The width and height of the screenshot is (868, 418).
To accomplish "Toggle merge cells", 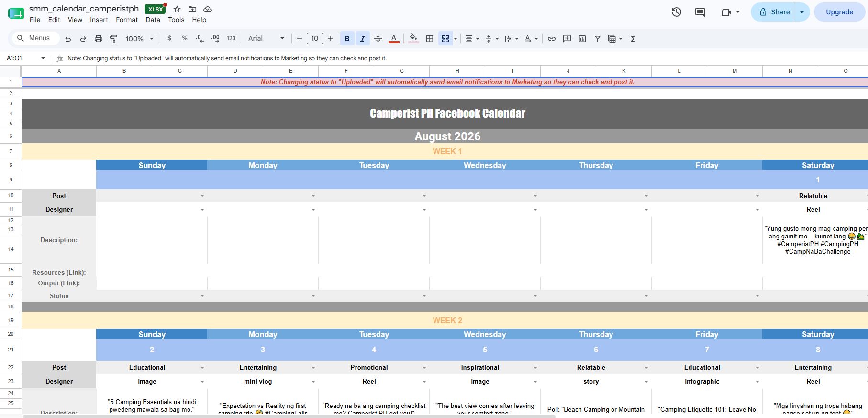I will point(445,39).
